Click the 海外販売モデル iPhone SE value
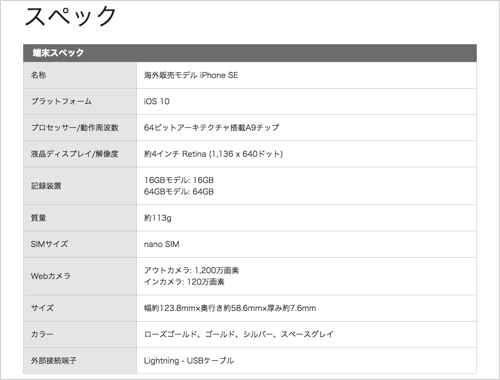 click(191, 75)
